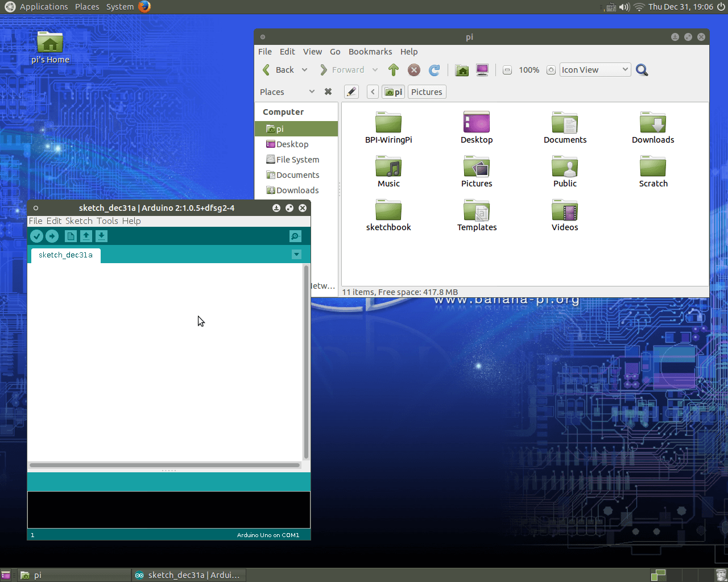Open the Icon View mode selector
Screen dimensions: 728x582
point(595,69)
